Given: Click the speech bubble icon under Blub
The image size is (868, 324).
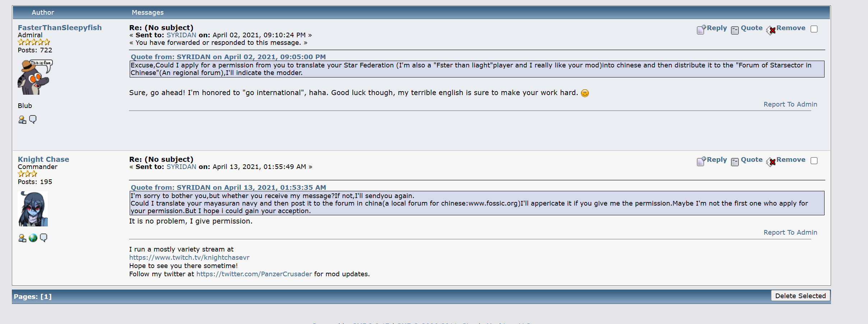Looking at the screenshot, I should pyautogui.click(x=33, y=119).
